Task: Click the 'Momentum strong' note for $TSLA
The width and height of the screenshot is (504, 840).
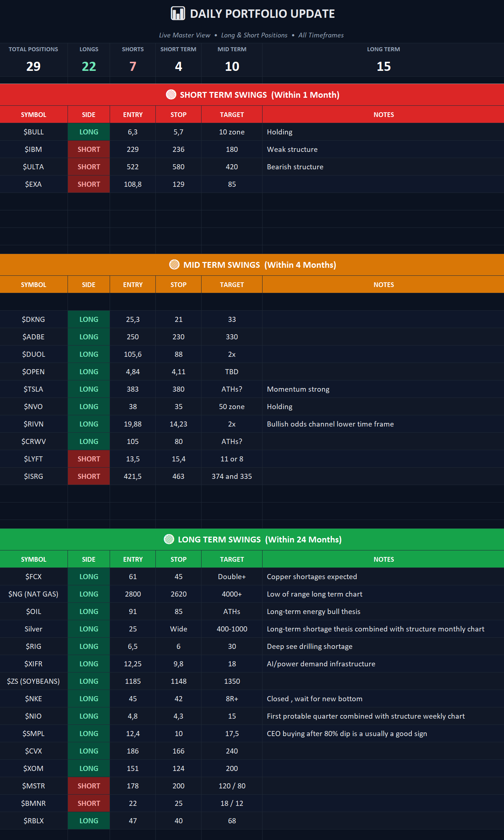Action: coord(298,389)
